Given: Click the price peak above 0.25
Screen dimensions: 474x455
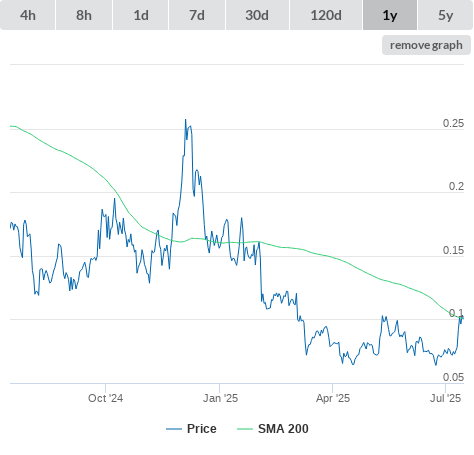Looking at the screenshot, I should 186,120.
